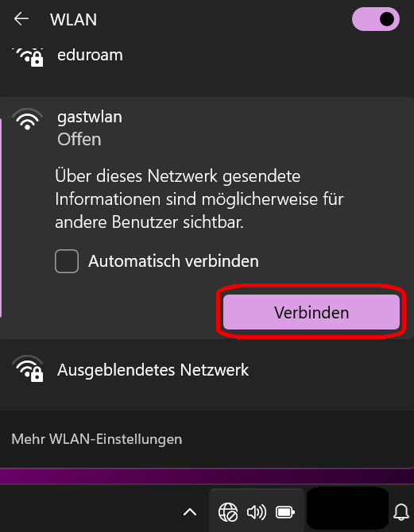Select the gastwlan network name
This screenshot has height=532, width=414.
90,117
